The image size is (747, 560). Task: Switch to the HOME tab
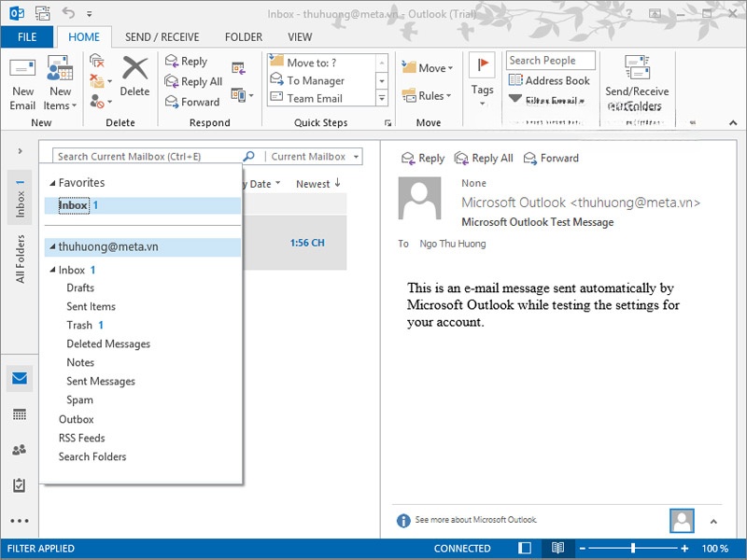(84, 36)
